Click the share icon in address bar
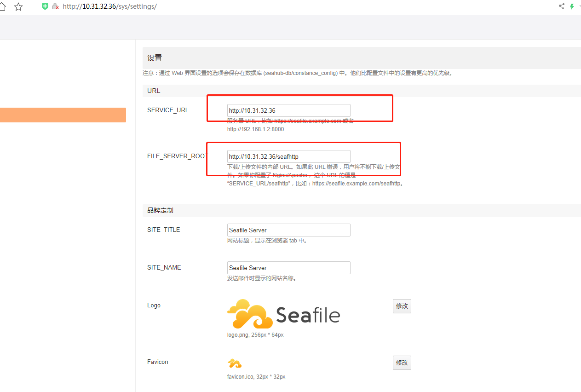581x392 pixels. click(561, 6)
